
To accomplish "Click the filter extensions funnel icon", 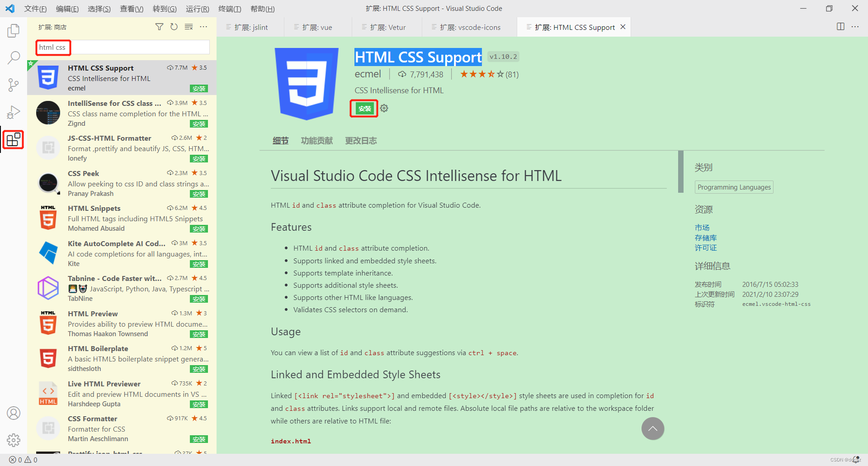I will click(159, 27).
